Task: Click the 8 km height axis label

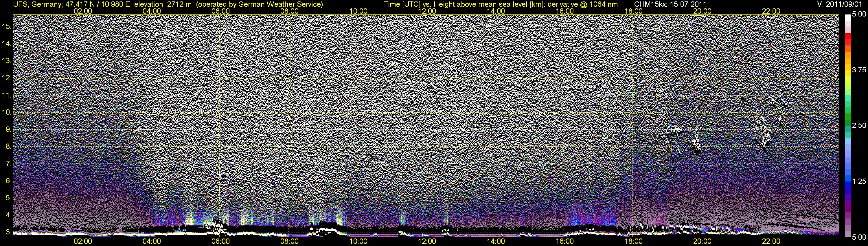Action: coord(8,146)
